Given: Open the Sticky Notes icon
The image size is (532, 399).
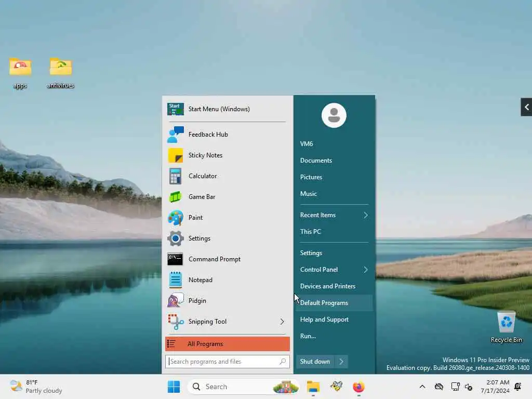Looking at the screenshot, I should (176, 155).
